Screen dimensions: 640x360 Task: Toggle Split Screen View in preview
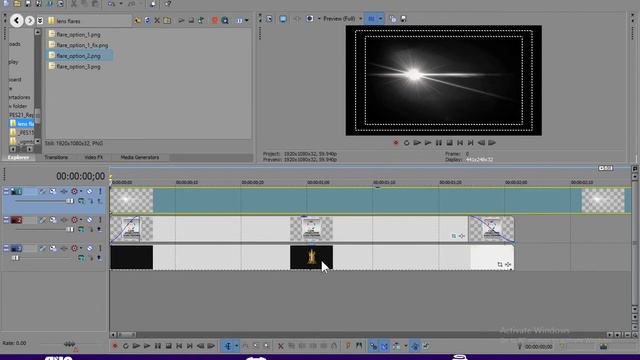[310, 19]
